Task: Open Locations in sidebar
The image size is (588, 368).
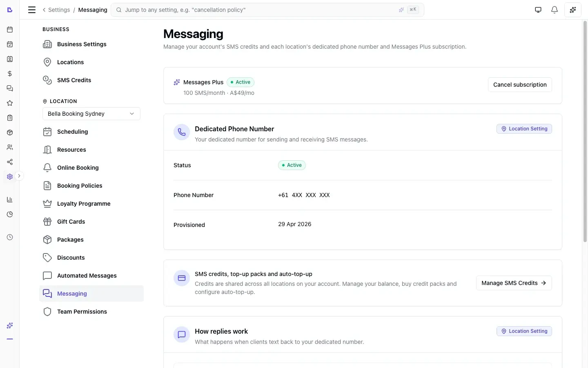Action: click(91, 62)
